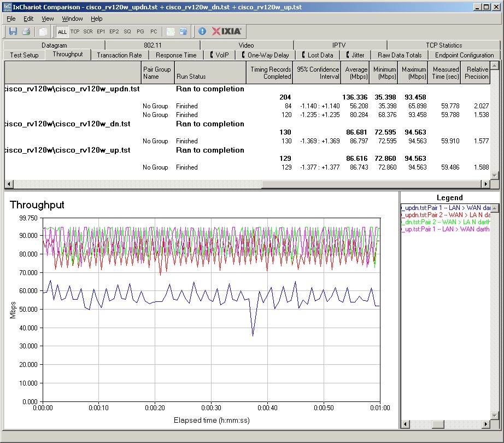Image resolution: width=504 pixels, height=443 pixels.
Task: Select the magenta up.tst Pair 1 legend entry
Action: tap(446, 229)
